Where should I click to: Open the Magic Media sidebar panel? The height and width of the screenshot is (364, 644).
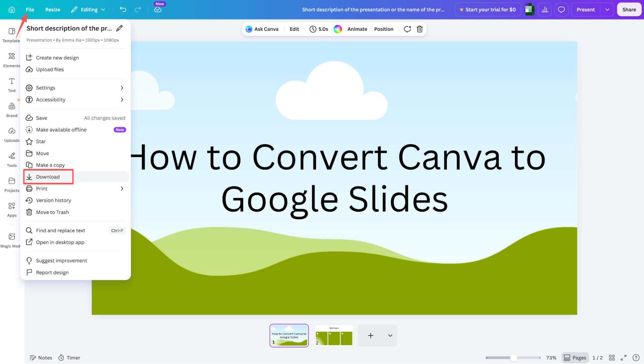point(12,241)
